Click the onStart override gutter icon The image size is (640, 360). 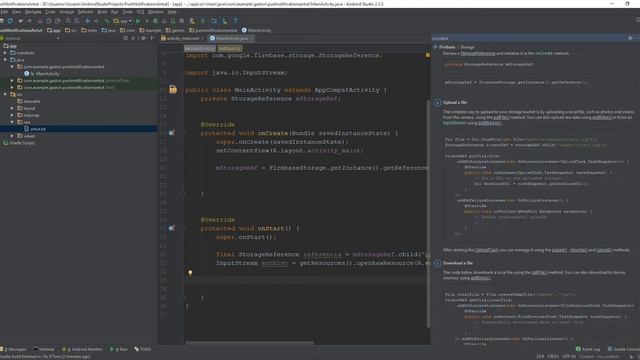pos(171,228)
